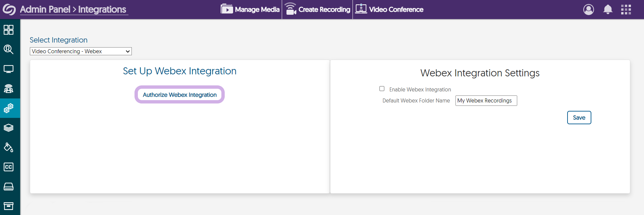Open Manage Media from top bar

coord(250,9)
